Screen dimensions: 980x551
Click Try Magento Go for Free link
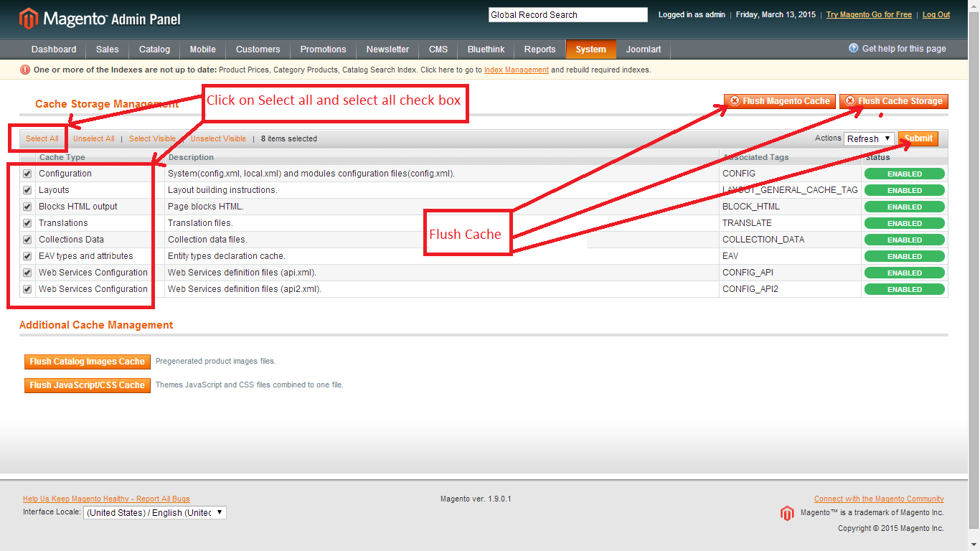click(869, 14)
